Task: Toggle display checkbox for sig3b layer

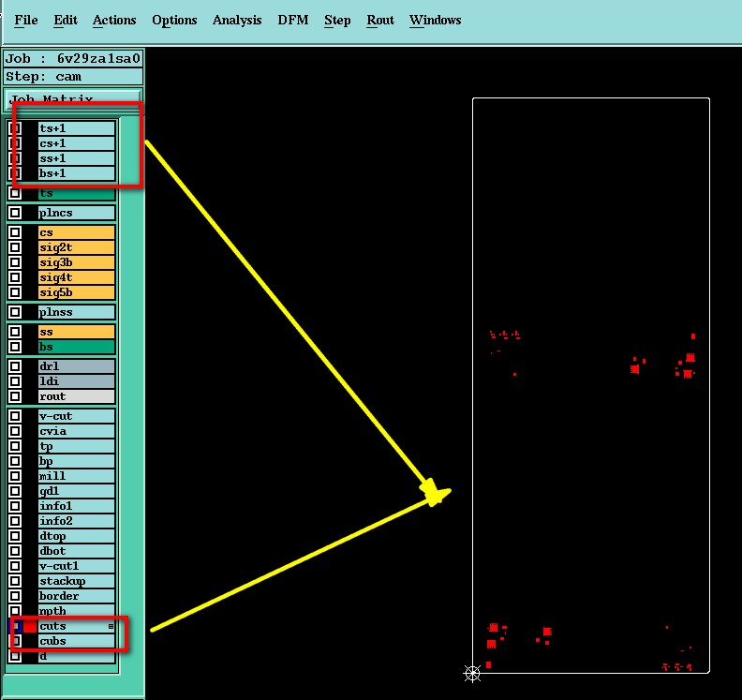Action: 15,262
